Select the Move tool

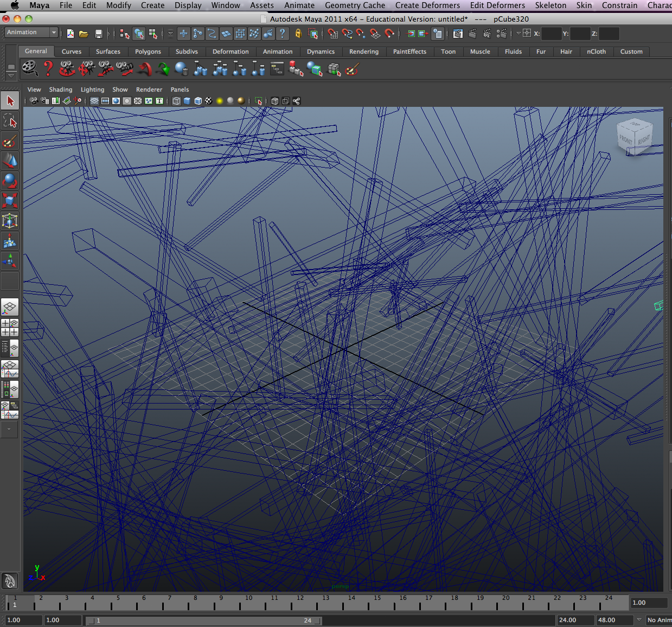coord(10,161)
